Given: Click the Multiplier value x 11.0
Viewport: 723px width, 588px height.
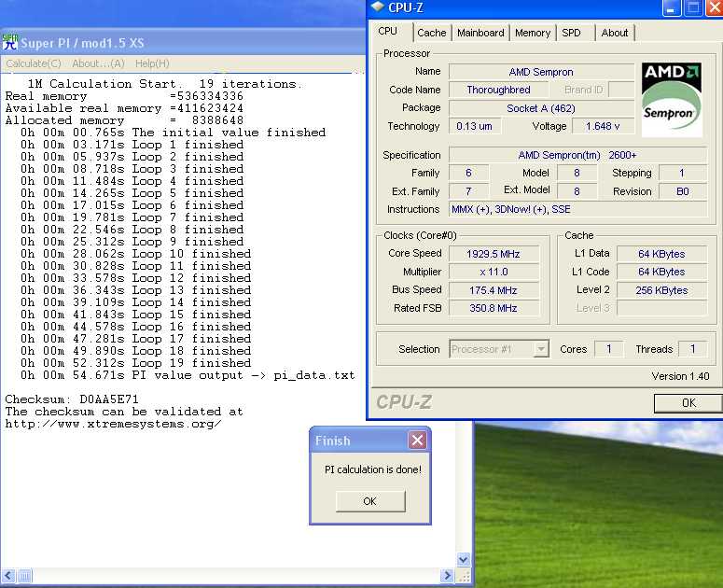Looking at the screenshot, I should pyautogui.click(x=494, y=272).
